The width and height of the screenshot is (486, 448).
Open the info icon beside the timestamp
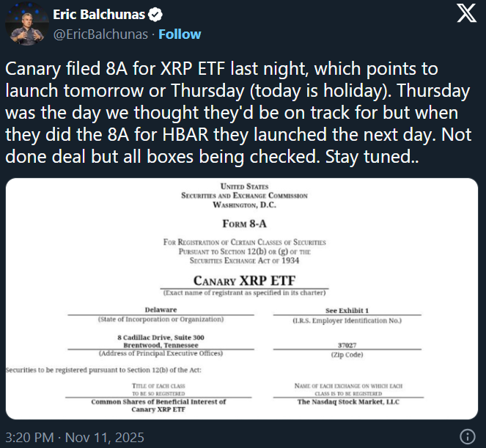point(466,438)
